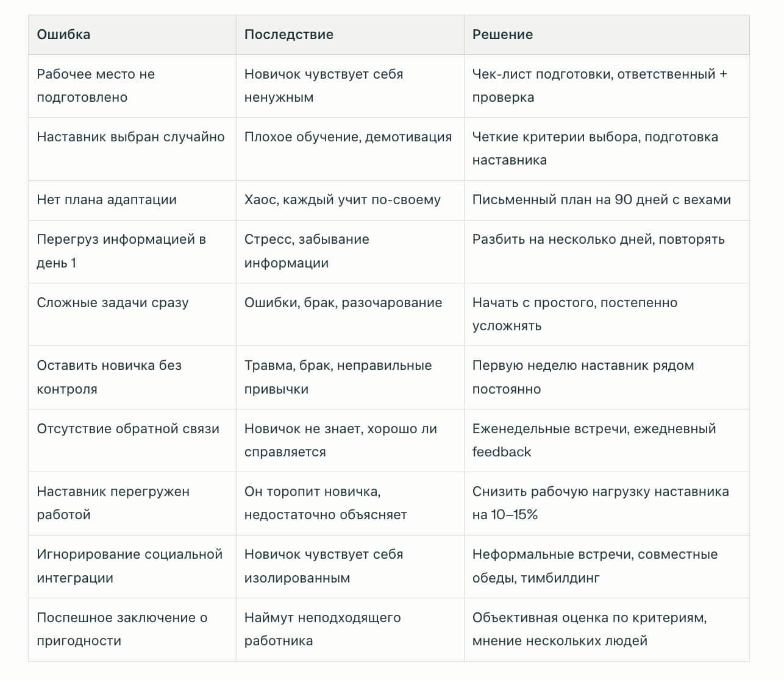Select the "Наставник перегружен работой" cell
Screen dimensions: 784x680
click(x=113, y=503)
